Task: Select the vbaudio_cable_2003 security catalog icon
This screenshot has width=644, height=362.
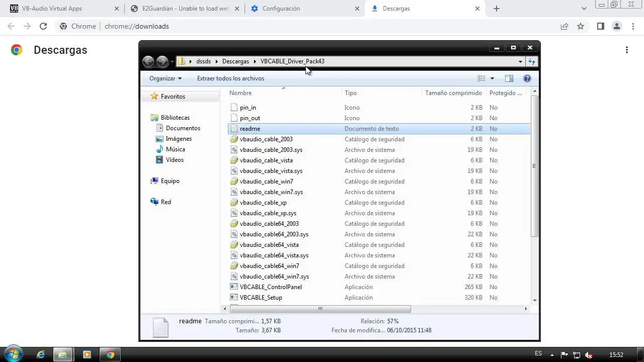Action: (x=233, y=139)
